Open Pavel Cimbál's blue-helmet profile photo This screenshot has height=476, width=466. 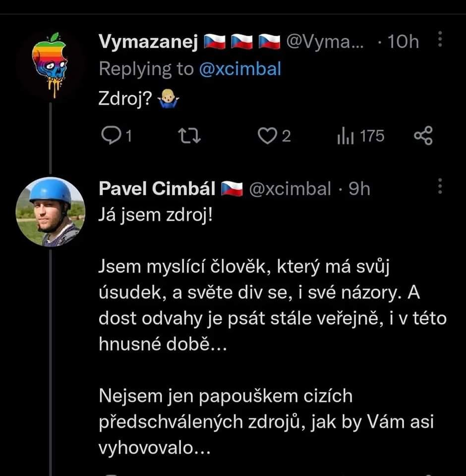(x=50, y=212)
